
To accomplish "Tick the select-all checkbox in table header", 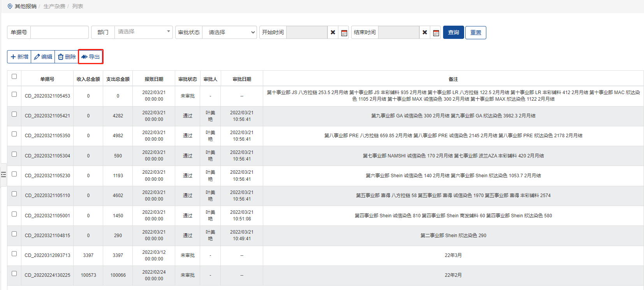I will point(14,77).
